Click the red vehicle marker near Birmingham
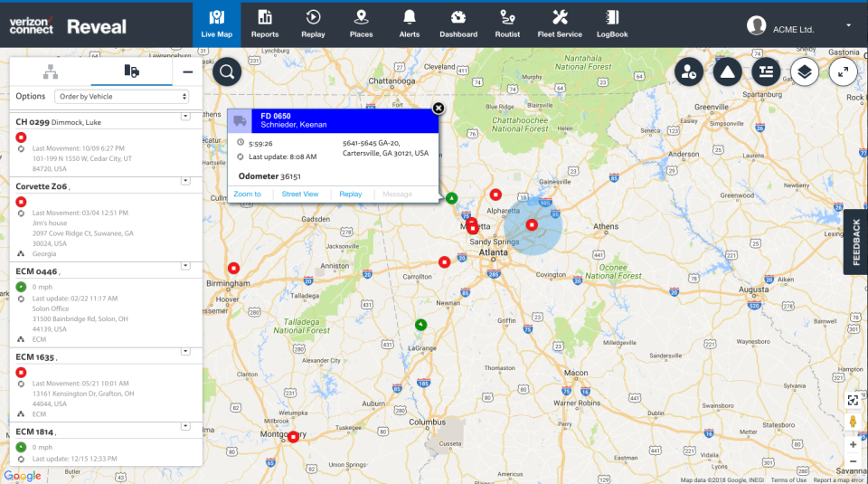Image resolution: width=868 pixels, height=484 pixels. 233,268
